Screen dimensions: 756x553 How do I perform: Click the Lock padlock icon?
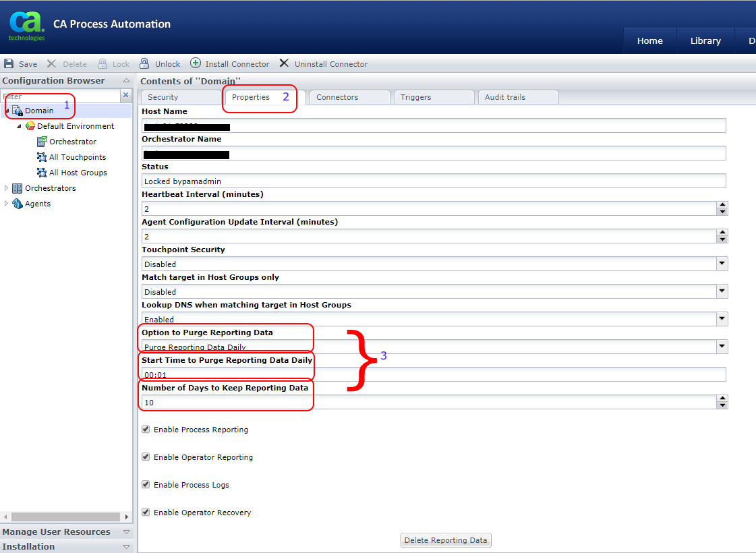pos(103,63)
